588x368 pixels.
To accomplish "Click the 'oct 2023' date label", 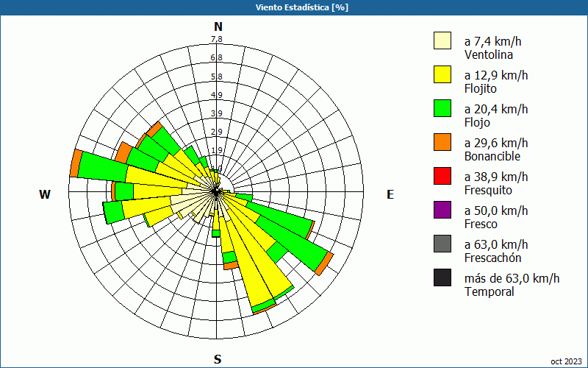I will coord(566,361).
